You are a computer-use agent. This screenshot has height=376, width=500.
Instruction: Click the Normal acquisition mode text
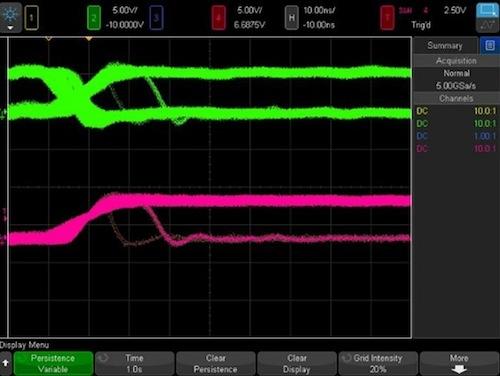tap(456, 73)
